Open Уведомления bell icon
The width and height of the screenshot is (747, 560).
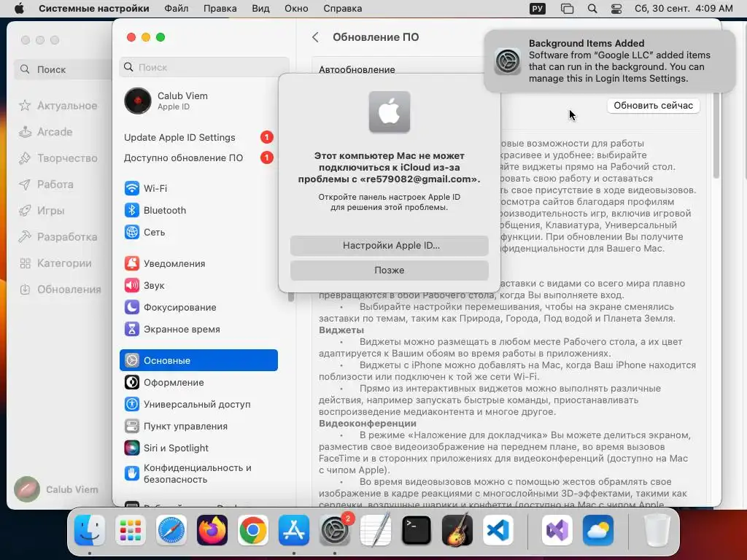[x=132, y=263]
